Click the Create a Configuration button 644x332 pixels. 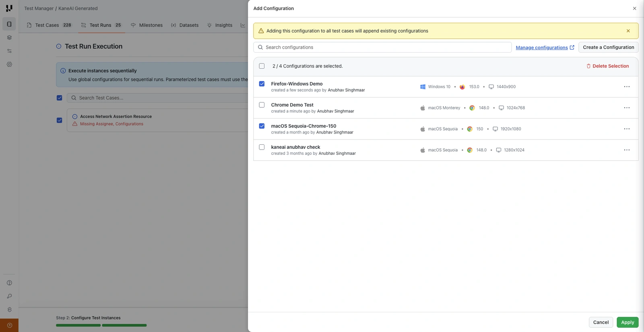click(x=608, y=47)
